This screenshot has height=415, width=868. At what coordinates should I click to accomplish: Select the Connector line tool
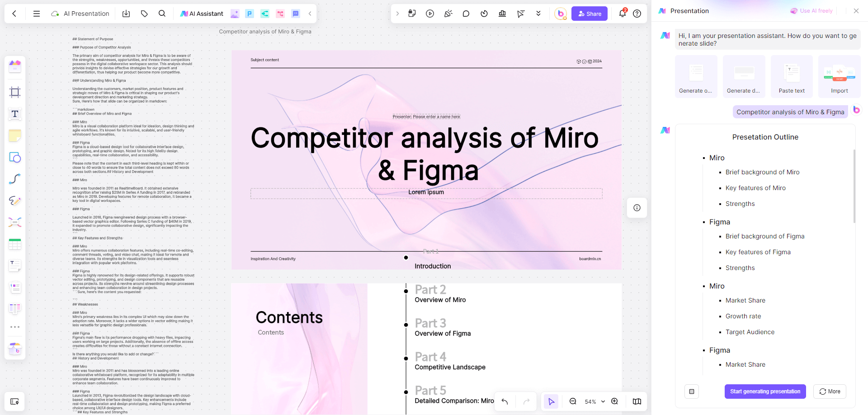click(x=15, y=179)
